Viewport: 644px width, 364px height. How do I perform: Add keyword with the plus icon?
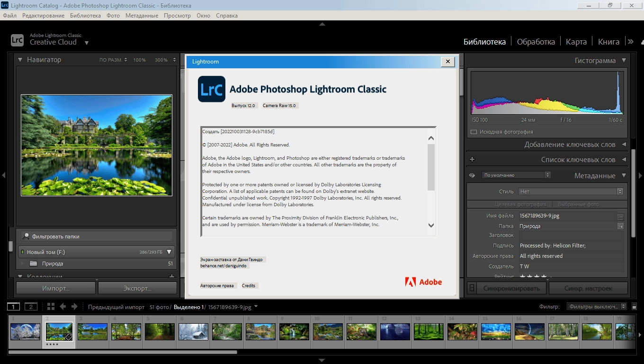tap(472, 160)
